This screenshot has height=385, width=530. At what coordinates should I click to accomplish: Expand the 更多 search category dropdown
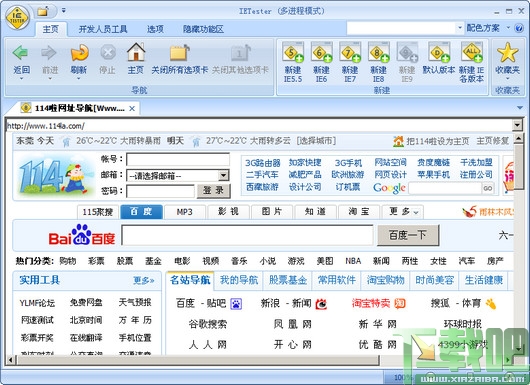tap(403, 212)
